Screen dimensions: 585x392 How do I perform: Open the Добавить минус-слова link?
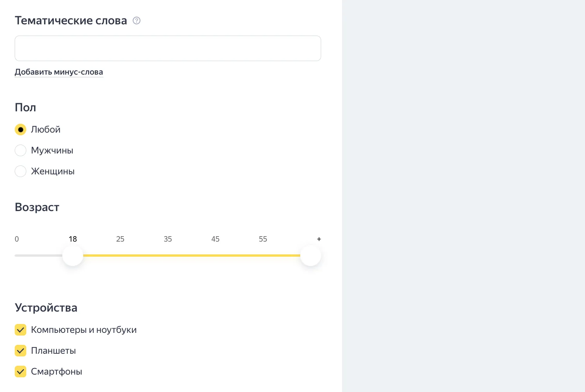(x=59, y=72)
